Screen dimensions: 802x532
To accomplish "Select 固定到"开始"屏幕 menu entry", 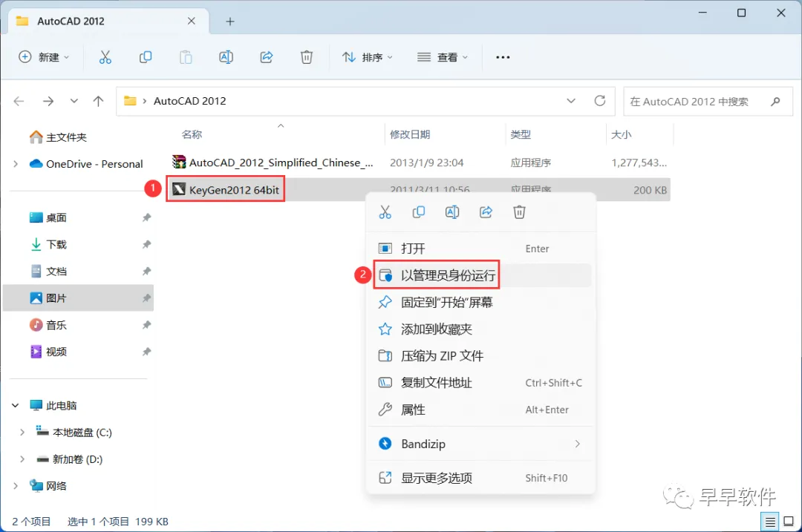I will pyautogui.click(x=480, y=302).
